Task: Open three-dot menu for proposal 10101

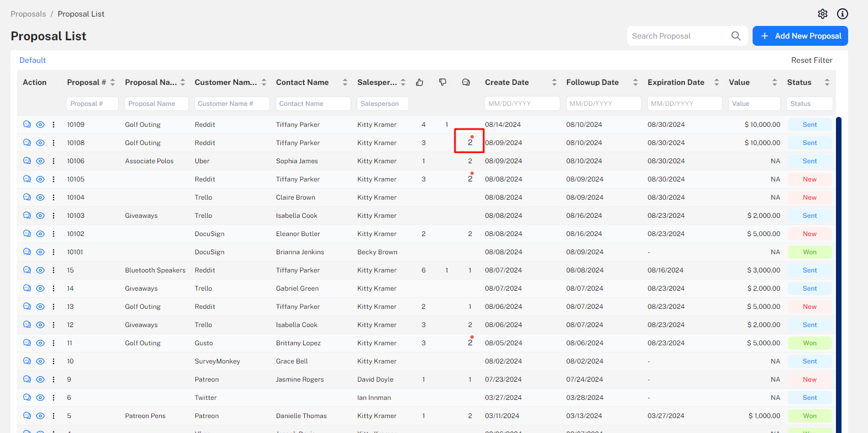Action: click(54, 252)
